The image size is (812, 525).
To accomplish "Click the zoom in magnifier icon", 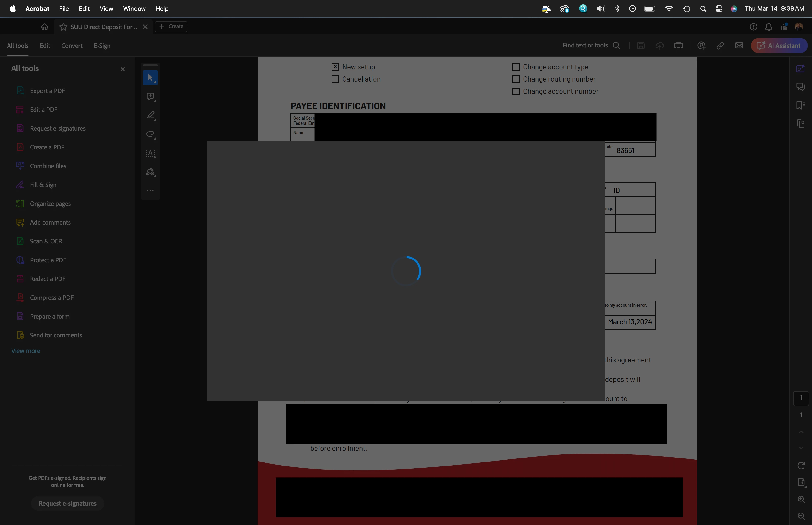I will pyautogui.click(x=801, y=499).
